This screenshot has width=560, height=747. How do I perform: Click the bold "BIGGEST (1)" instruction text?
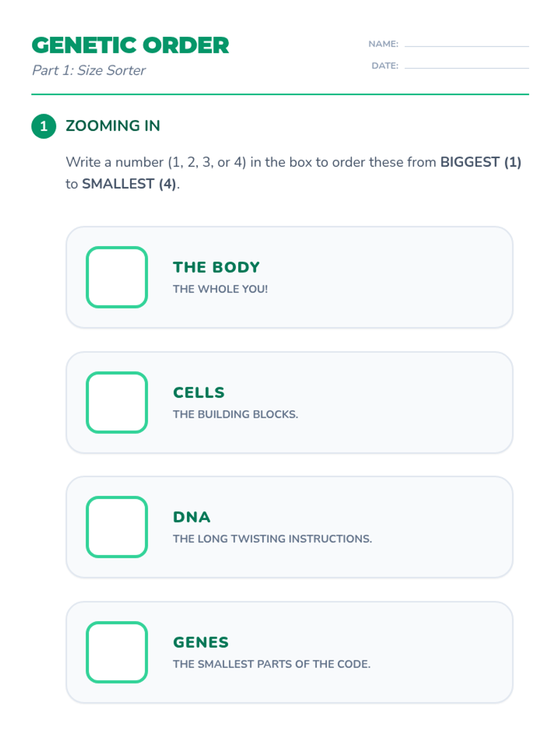click(x=481, y=162)
